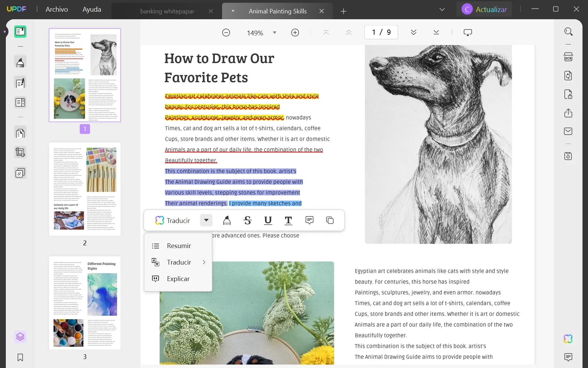The height and width of the screenshot is (368, 588).
Task: Add a new tab with plus button
Action: pyautogui.click(x=343, y=11)
